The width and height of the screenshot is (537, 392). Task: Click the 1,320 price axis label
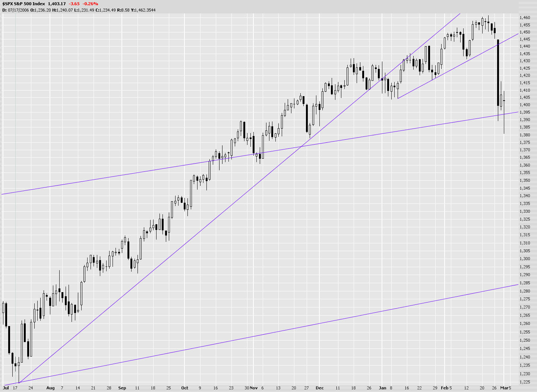point(525,227)
